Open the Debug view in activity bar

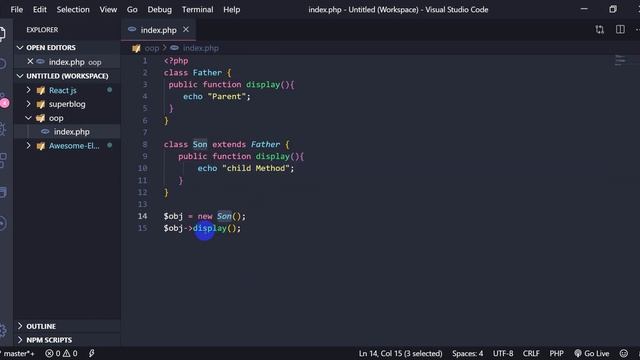click(x=3, y=129)
